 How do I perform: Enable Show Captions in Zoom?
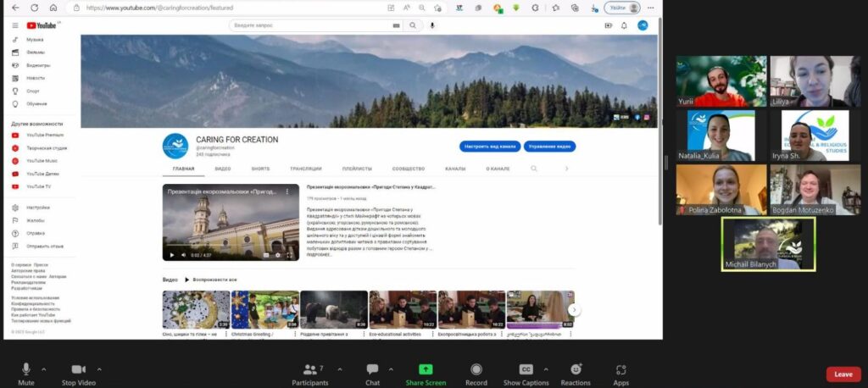(526, 374)
